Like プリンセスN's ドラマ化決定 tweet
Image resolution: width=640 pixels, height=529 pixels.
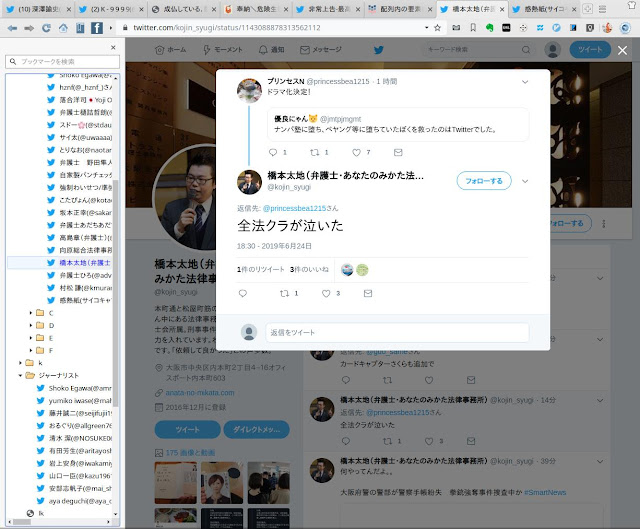tap(356, 152)
